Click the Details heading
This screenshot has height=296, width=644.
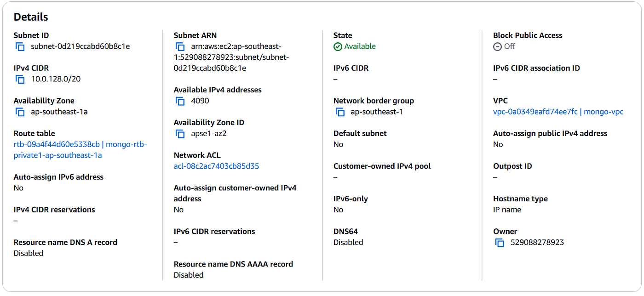pos(31,17)
